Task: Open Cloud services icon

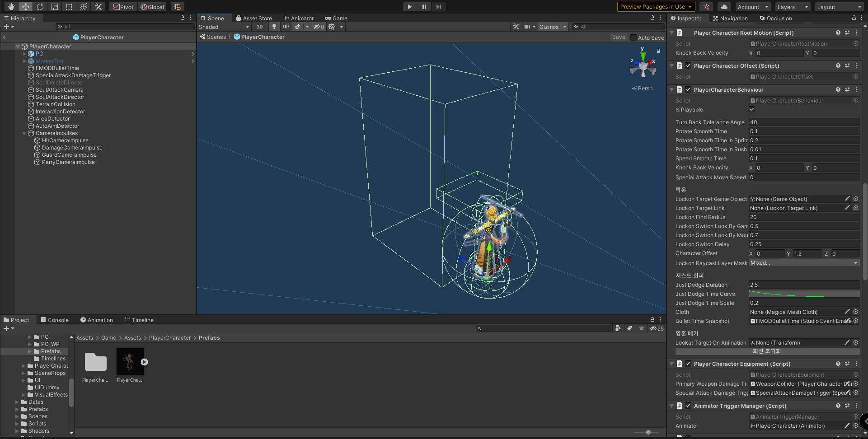Action: pos(724,7)
